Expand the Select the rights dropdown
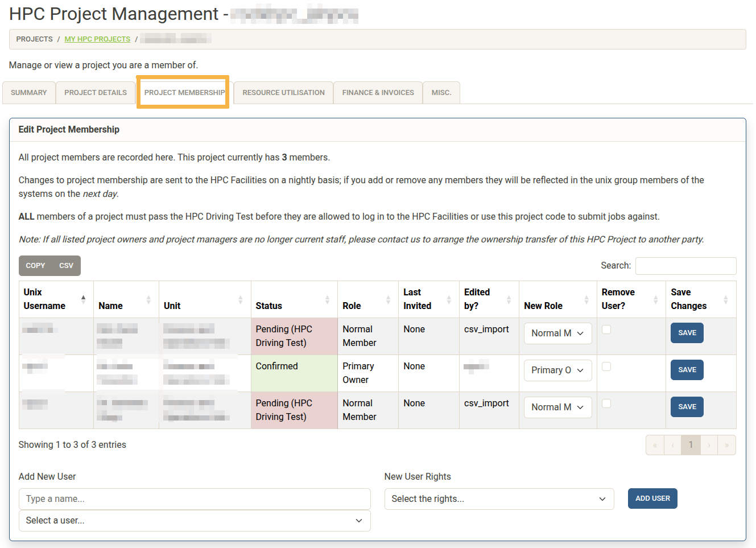The height and width of the screenshot is (548, 756). click(x=498, y=499)
